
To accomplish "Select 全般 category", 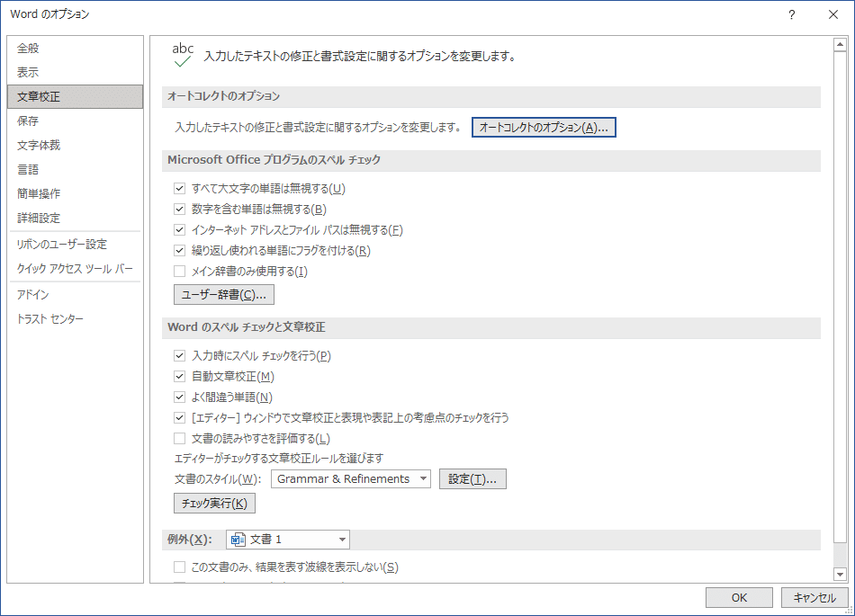I will tap(76, 48).
